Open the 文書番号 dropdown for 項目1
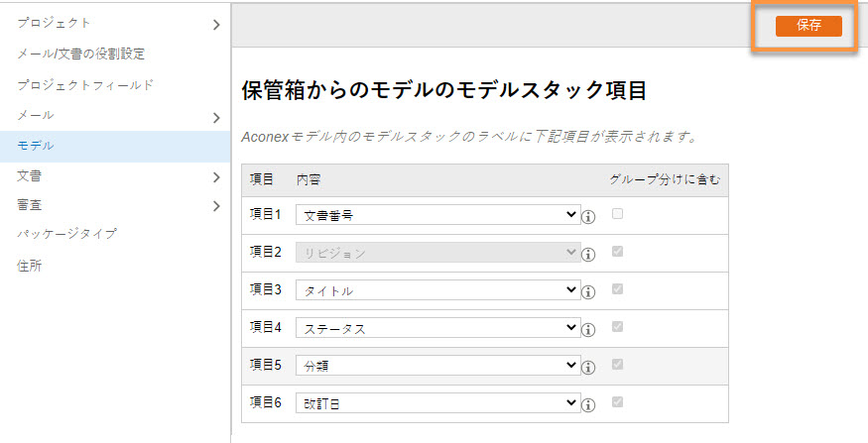 (437, 215)
